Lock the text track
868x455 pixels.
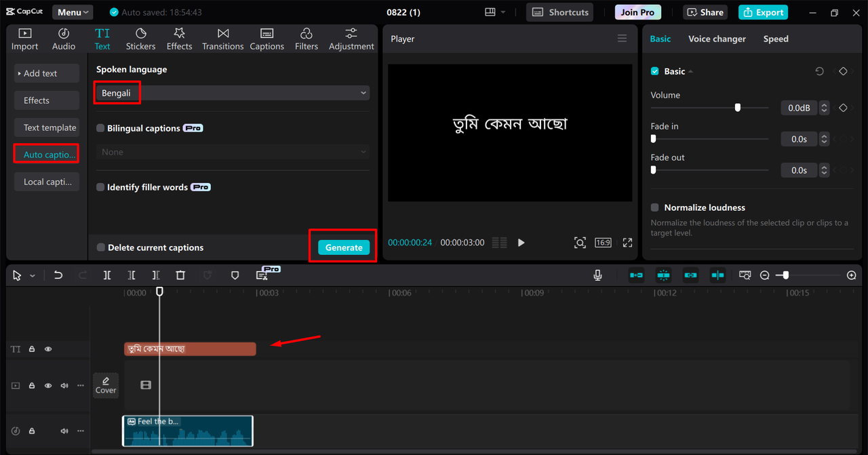coord(32,349)
